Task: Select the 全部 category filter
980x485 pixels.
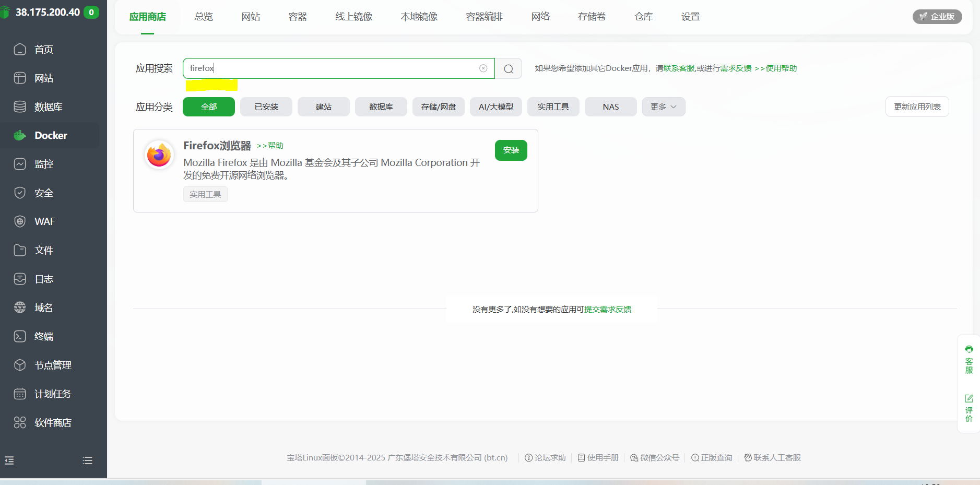Action: point(209,107)
